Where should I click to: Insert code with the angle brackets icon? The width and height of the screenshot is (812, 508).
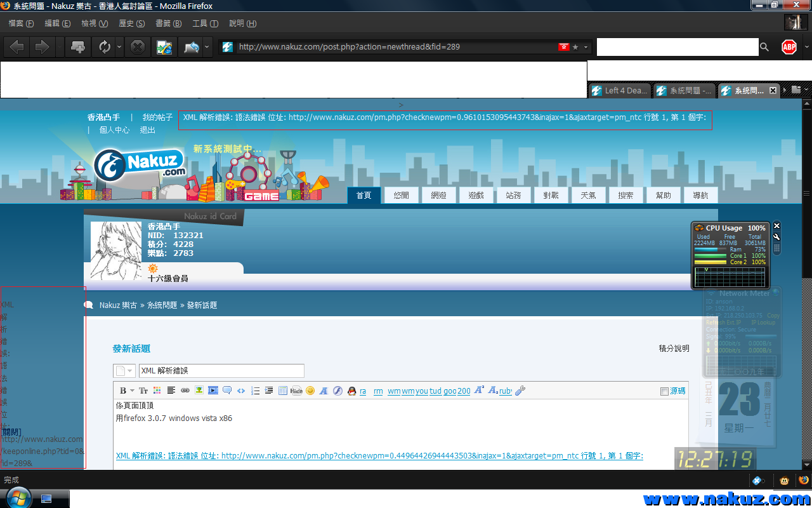click(x=241, y=391)
